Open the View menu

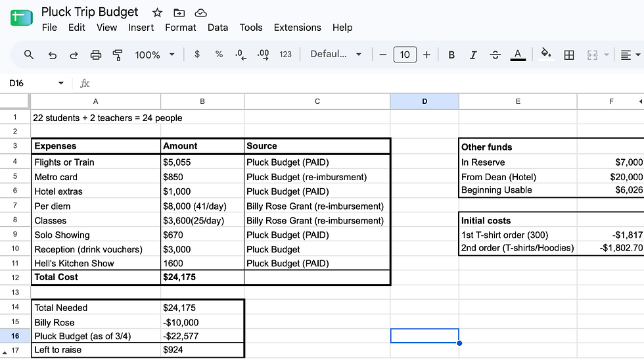tap(106, 28)
